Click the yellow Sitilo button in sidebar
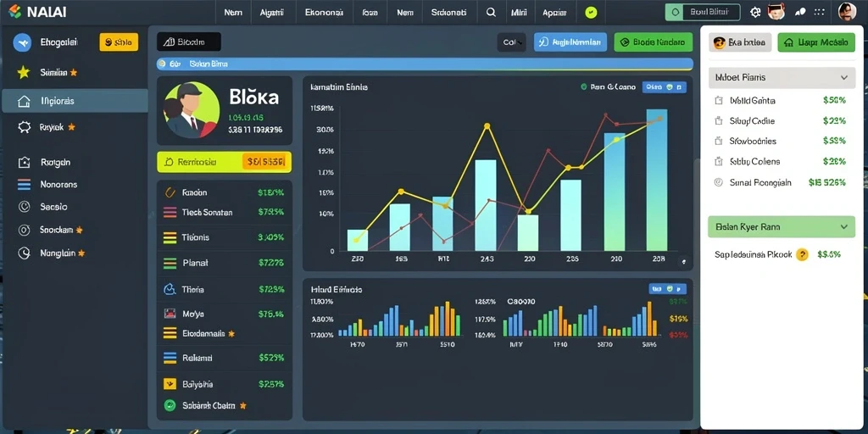868x434 pixels. [x=119, y=42]
